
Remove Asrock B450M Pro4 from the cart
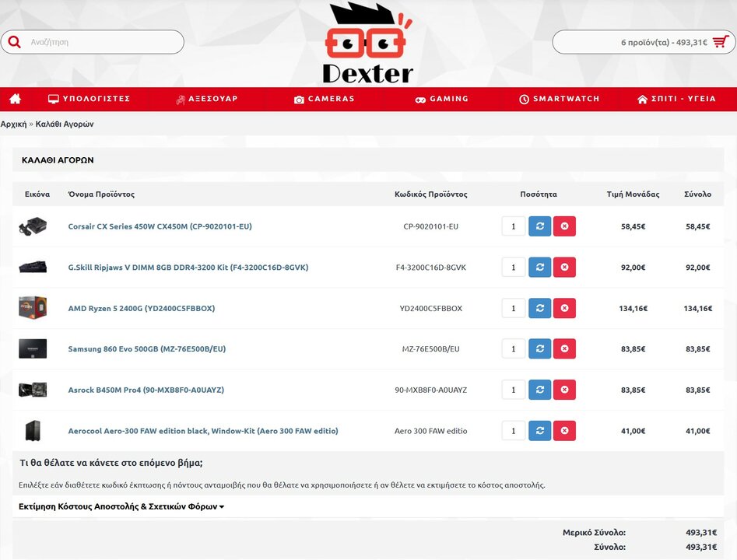564,390
